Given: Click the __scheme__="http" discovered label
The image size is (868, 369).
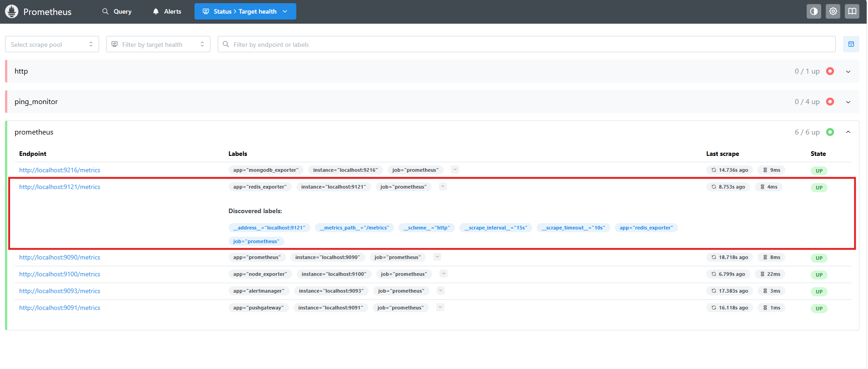Looking at the screenshot, I should pyautogui.click(x=427, y=228).
